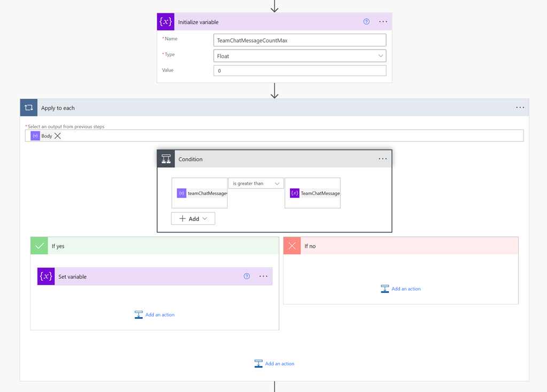Open the Set variable ellipsis menu
547x392 pixels.
tap(263, 277)
